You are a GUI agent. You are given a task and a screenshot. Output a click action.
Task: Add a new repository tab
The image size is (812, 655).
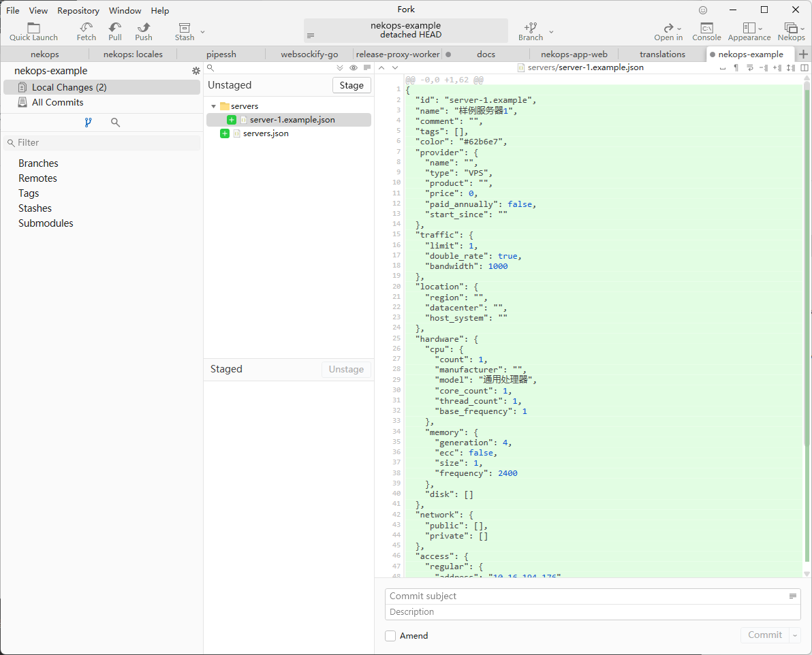coord(803,54)
